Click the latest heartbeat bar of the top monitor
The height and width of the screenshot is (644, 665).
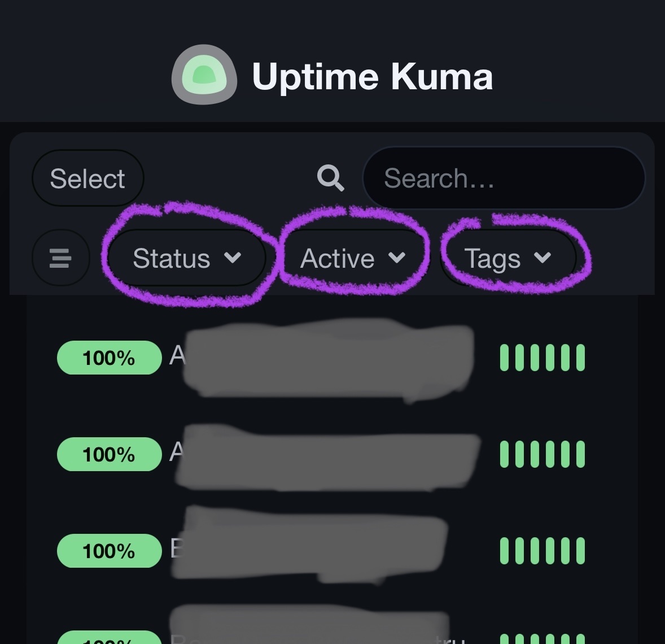point(581,357)
